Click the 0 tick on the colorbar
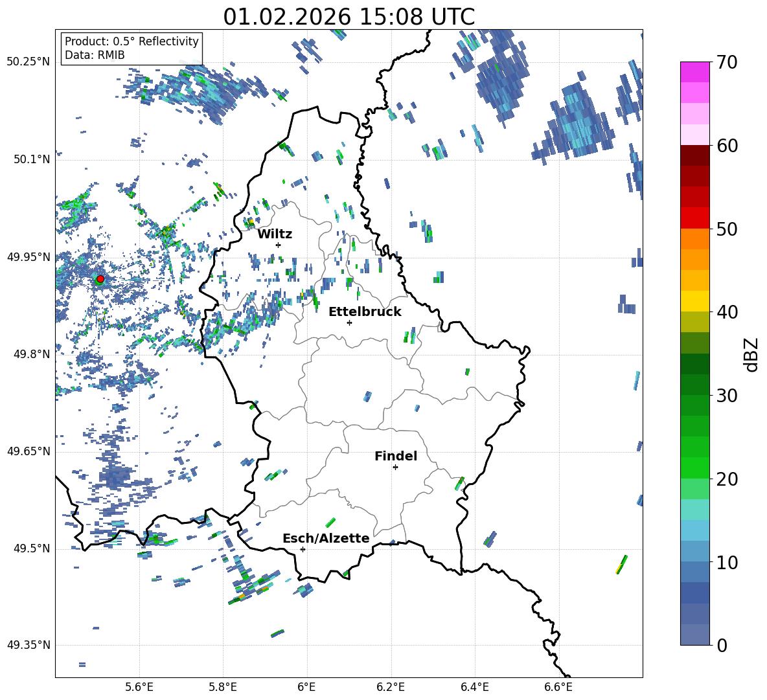Screen dimensions: 767x700 pyautogui.click(x=722, y=645)
